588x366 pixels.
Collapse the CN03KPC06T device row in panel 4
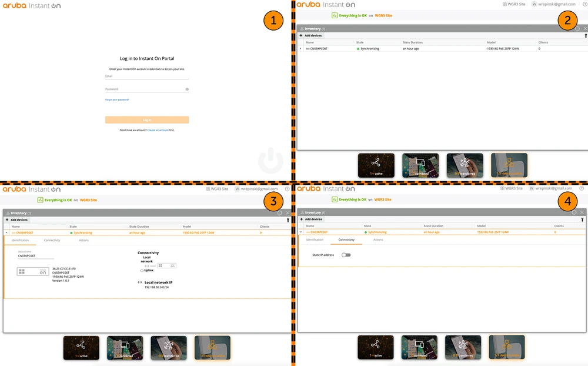tap(300, 232)
